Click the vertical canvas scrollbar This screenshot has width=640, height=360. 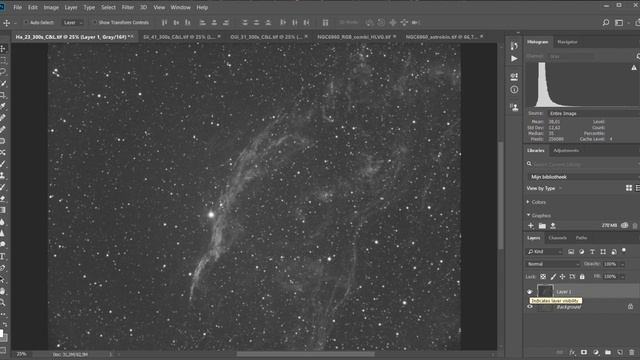[501, 195]
